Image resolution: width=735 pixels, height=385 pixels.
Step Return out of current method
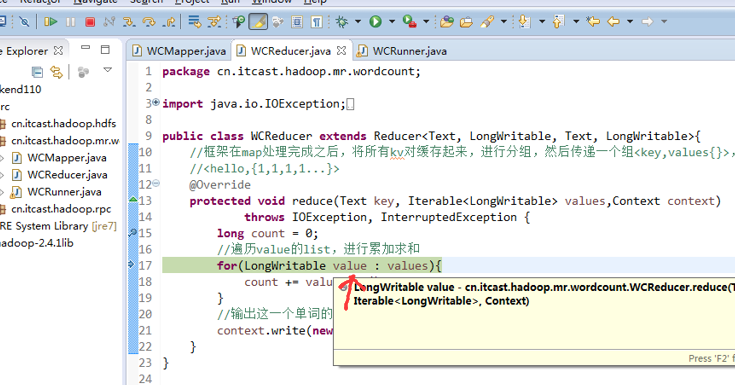point(169,22)
